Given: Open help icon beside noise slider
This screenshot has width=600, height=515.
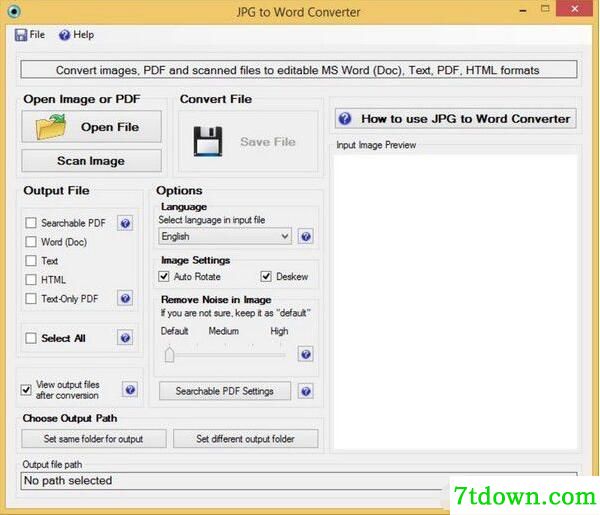Looking at the screenshot, I should point(305,354).
